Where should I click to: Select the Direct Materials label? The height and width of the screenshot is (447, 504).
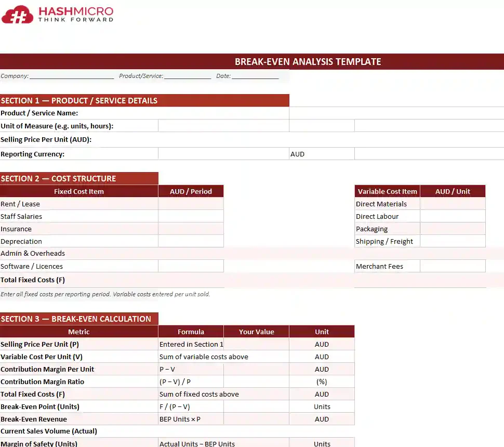tap(381, 204)
